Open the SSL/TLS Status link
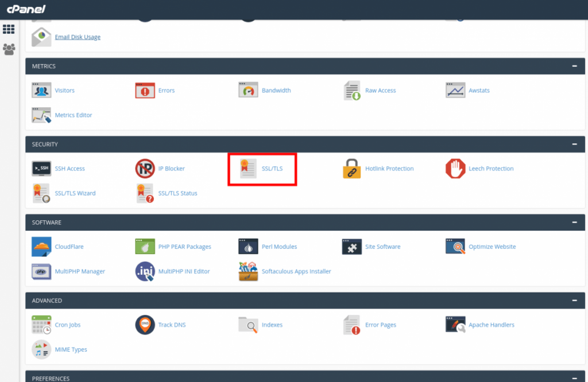This screenshot has height=382, width=588. click(x=177, y=193)
